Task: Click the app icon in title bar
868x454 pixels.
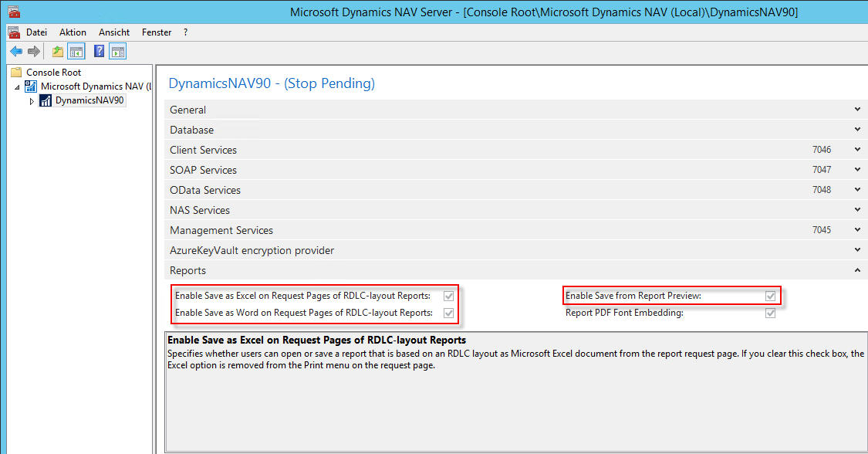Action: coord(14,11)
